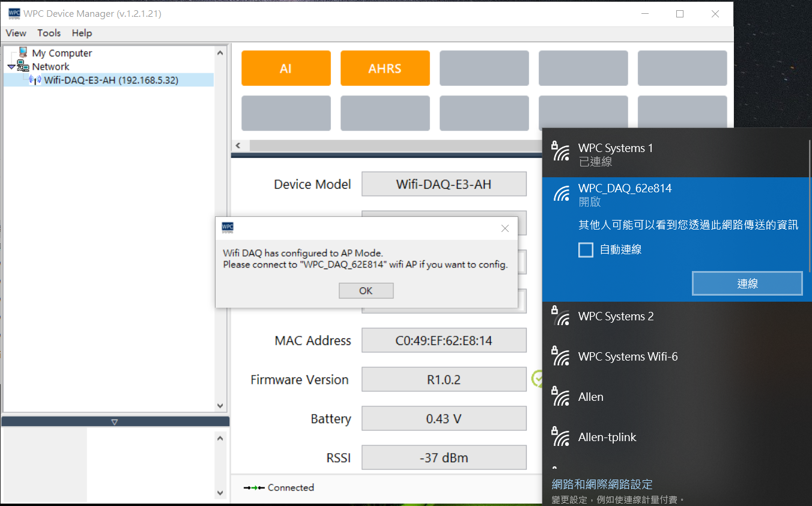Open 網路和網際網路設定 network settings link
This screenshot has width=812, height=506.
602,484
